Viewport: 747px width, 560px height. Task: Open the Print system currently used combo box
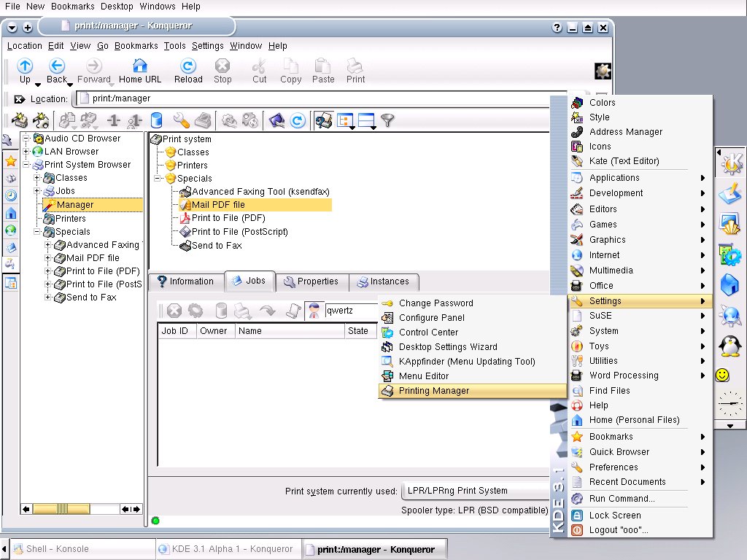(x=476, y=491)
